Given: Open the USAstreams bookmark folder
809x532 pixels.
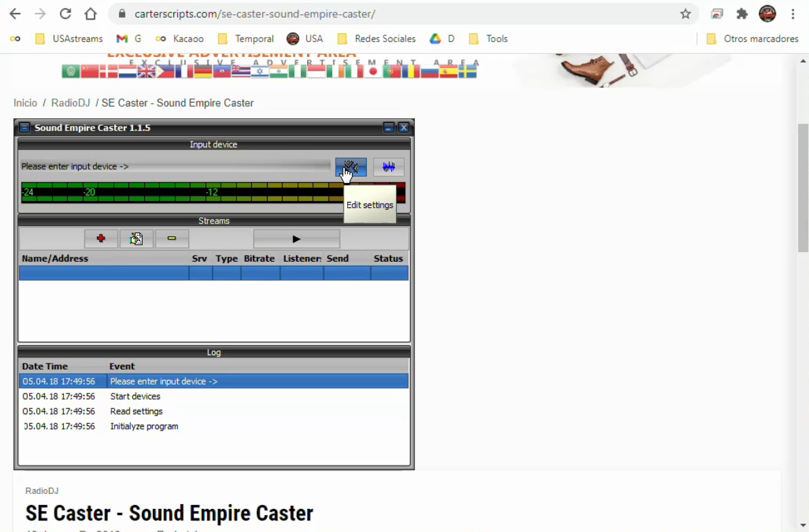Looking at the screenshot, I should tap(69, 39).
